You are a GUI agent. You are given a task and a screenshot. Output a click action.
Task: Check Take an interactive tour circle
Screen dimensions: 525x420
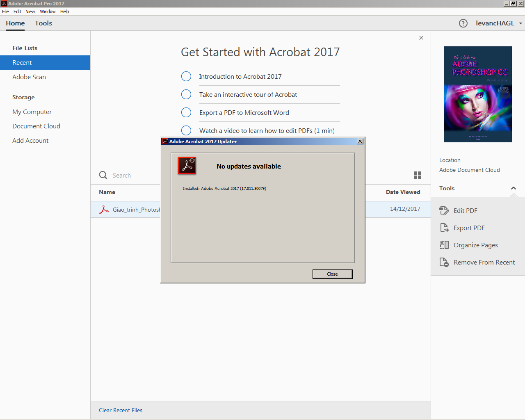tap(186, 94)
